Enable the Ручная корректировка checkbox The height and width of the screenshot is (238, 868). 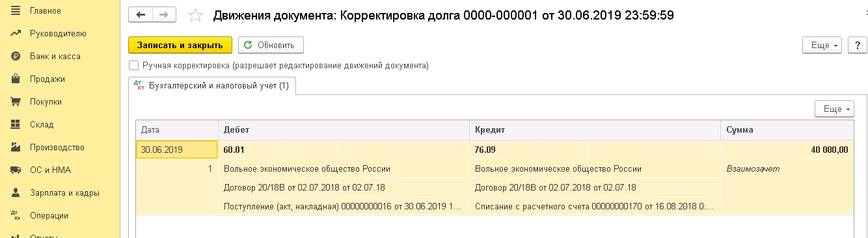134,65
